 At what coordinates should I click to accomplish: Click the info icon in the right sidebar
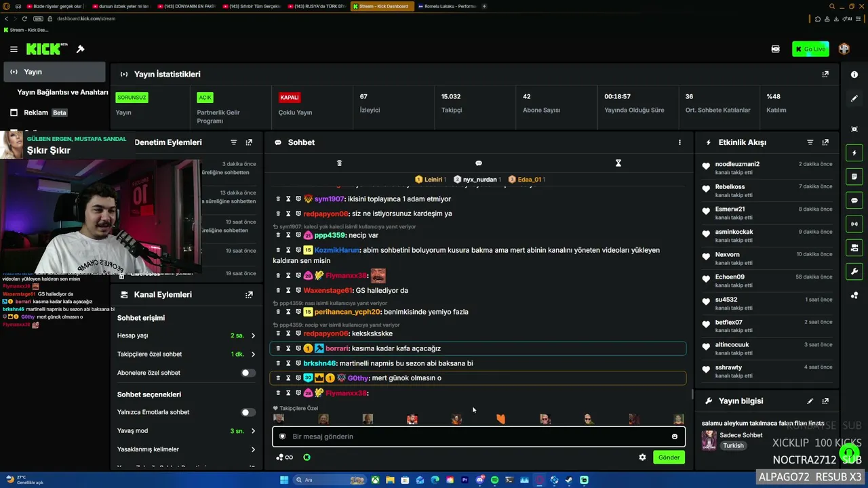click(x=854, y=75)
